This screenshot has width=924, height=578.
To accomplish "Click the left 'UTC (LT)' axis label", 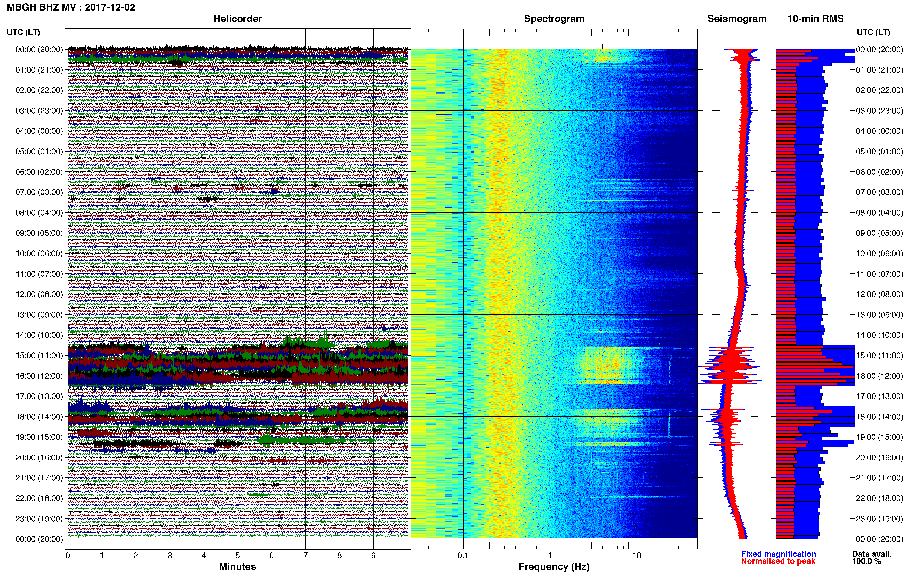I will tap(23, 32).
